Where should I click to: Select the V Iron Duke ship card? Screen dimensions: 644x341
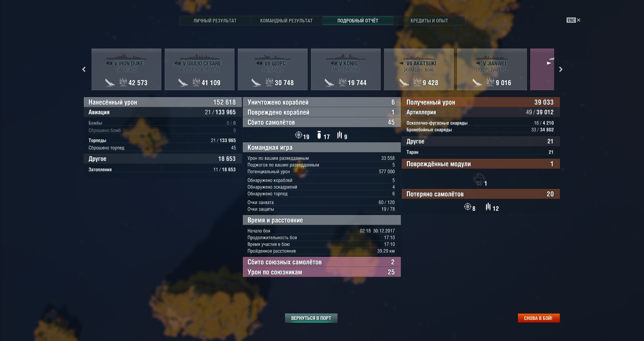(x=126, y=69)
